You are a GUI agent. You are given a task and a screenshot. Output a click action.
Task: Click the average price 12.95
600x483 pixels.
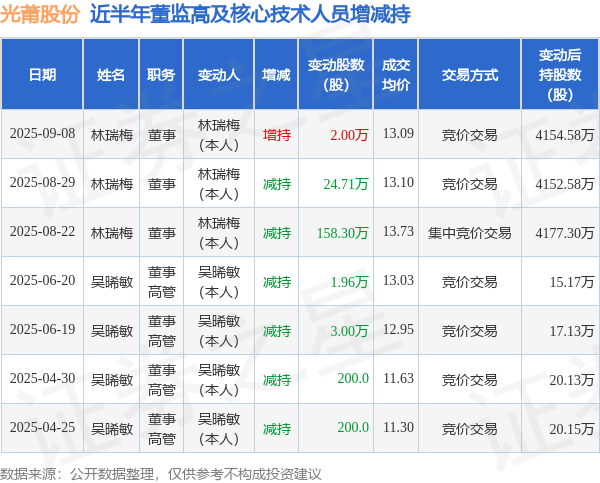tap(398, 330)
